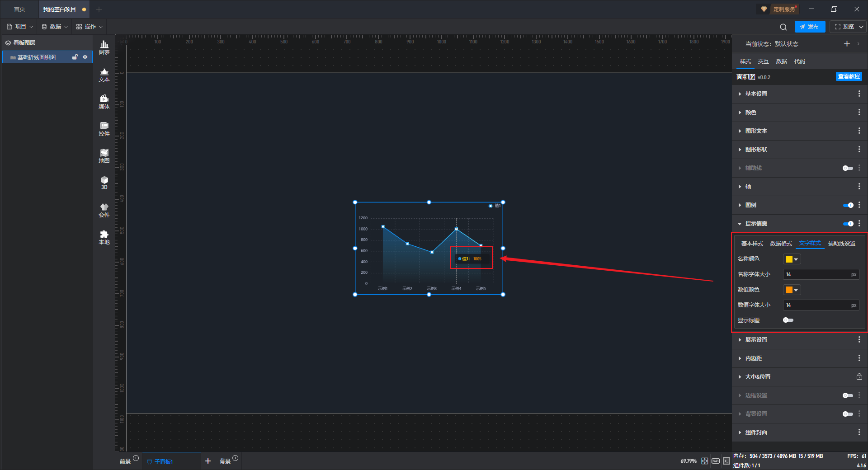
Task: Open the 数据 menu in top toolbar
Action: pos(55,27)
